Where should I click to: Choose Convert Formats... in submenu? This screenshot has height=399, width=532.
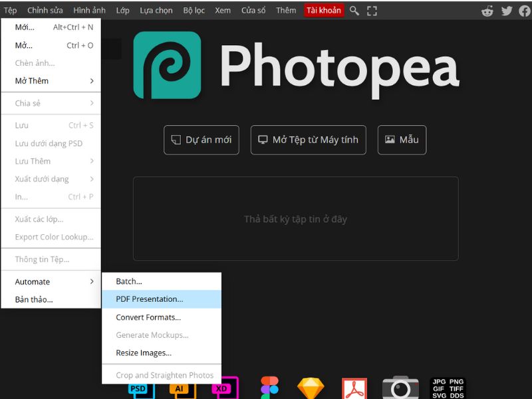(x=162, y=317)
